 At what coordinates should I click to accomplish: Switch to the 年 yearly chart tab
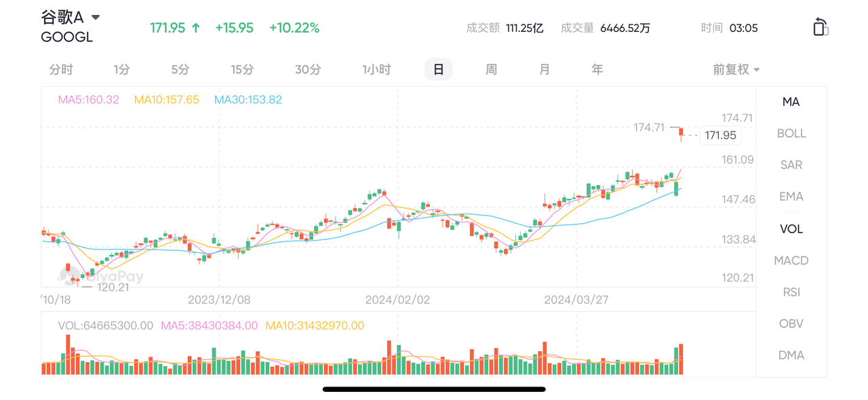click(597, 69)
